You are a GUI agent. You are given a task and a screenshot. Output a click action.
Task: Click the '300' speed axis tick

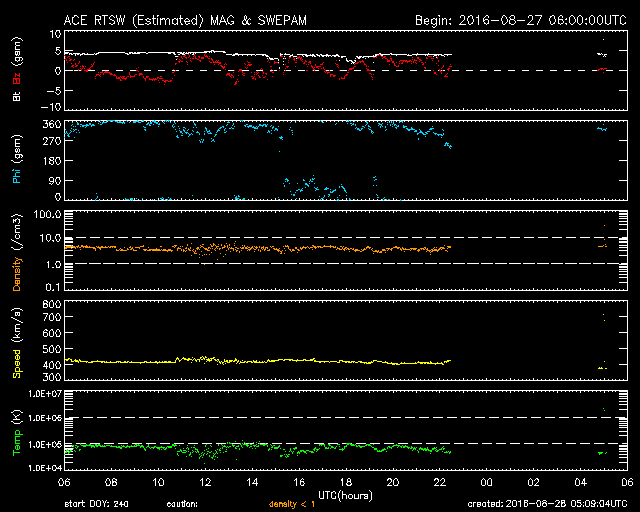[x=52, y=377]
